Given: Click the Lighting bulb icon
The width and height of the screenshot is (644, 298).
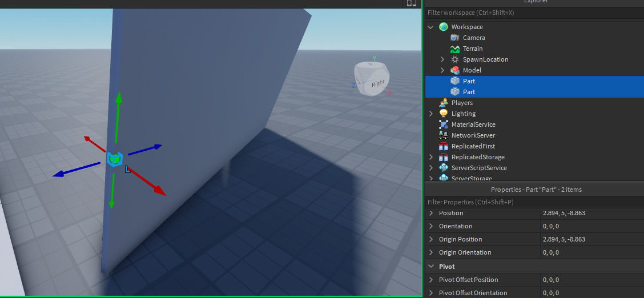Looking at the screenshot, I should point(443,114).
